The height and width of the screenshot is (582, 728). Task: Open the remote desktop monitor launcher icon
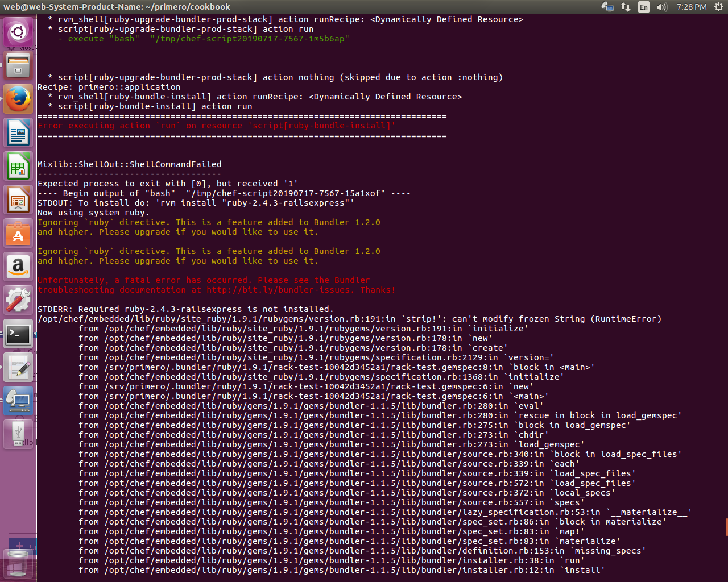(x=18, y=401)
